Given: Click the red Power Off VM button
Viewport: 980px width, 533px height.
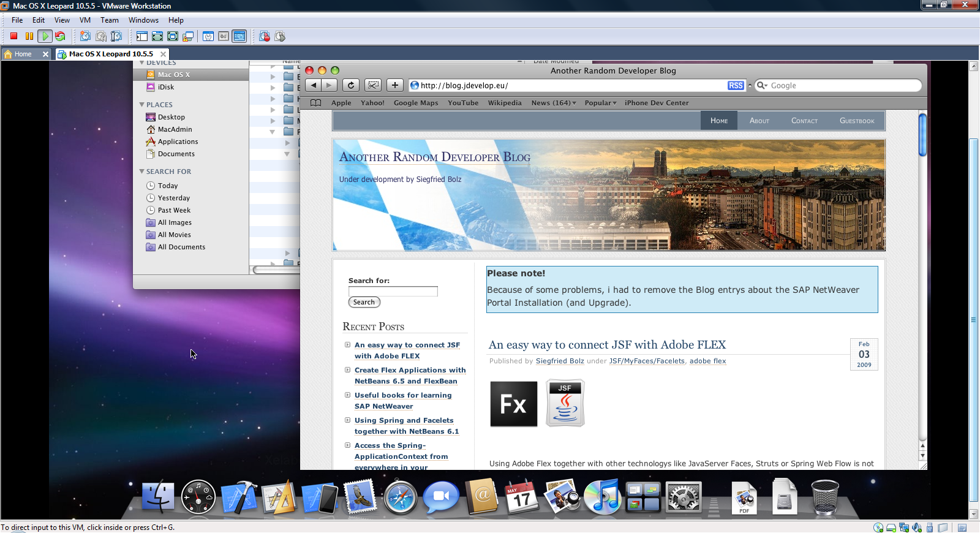Looking at the screenshot, I should 13,36.
